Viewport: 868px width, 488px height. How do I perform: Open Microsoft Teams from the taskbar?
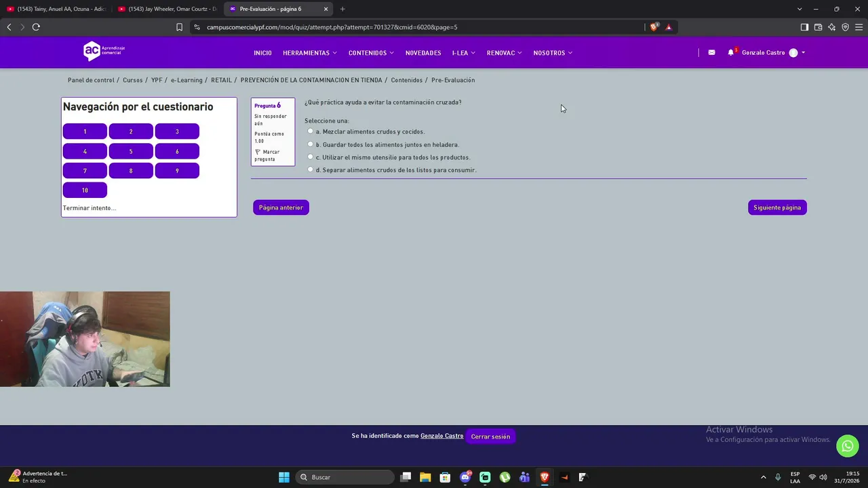click(x=524, y=477)
